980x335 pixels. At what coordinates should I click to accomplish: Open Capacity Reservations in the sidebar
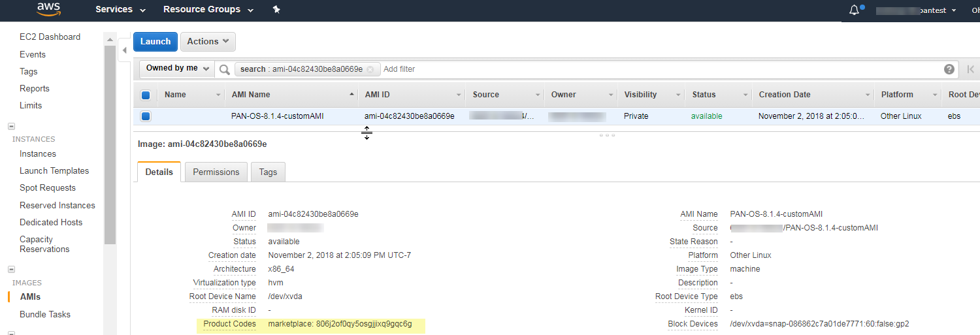click(x=44, y=244)
